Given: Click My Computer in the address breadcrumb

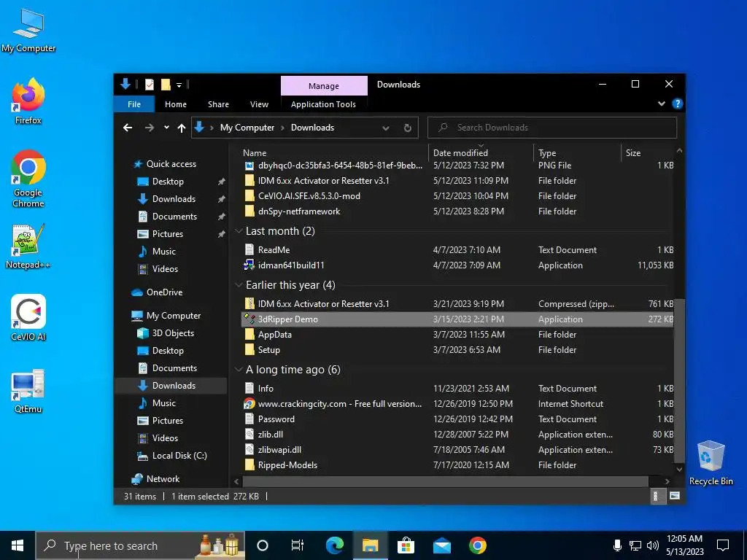Looking at the screenshot, I should coord(247,128).
